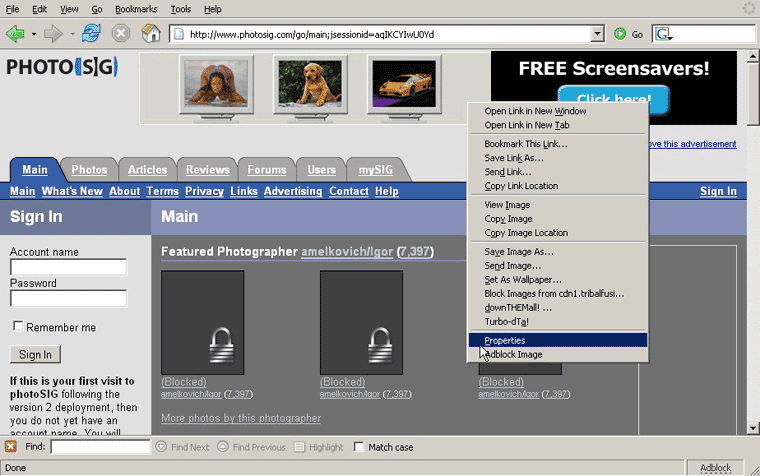The width and height of the screenshot is (760, 476).
Task: Select Copy Image in context menu
Action: click(x=557, y=219)
